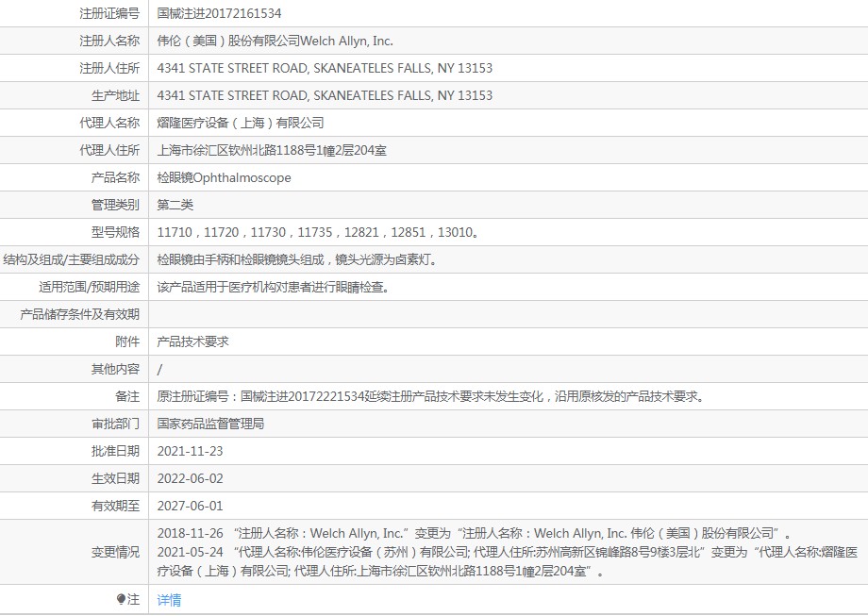The height and width of the screenshot is (616, 868).
Task: Select the 注册人住所 address value
Action: pyautogui.click(x=325, y=68)
